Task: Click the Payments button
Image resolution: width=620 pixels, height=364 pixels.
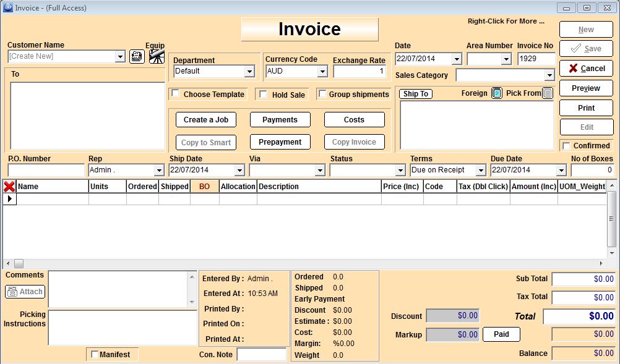Action: pyautogui.click(x=280, y=120)
